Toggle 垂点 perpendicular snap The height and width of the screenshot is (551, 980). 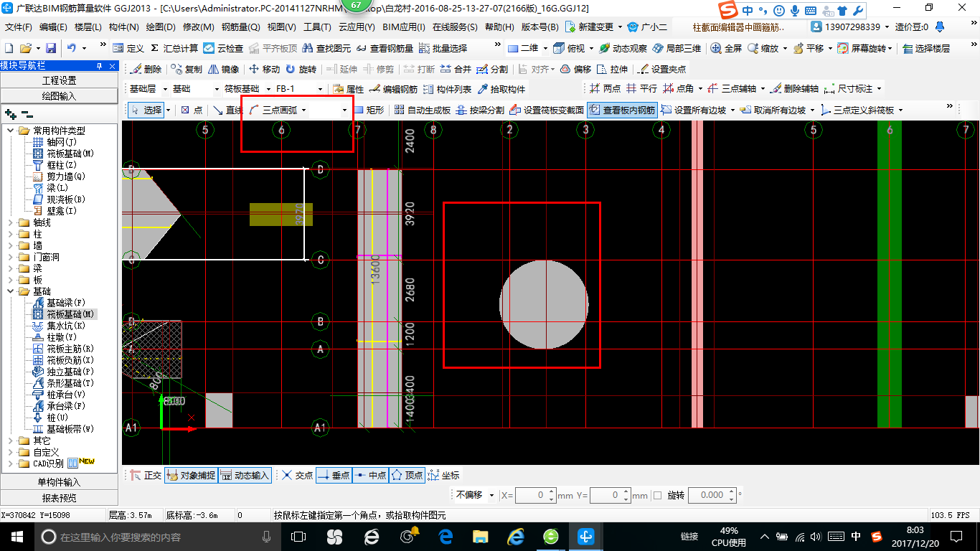[333, 475]
